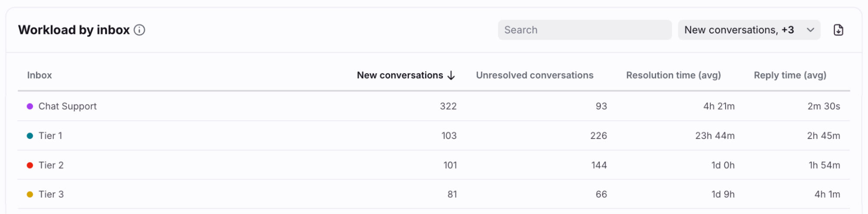Click the Workload by inbox title
The width and height of the screenshot is (868, 214).
point(74,30)
